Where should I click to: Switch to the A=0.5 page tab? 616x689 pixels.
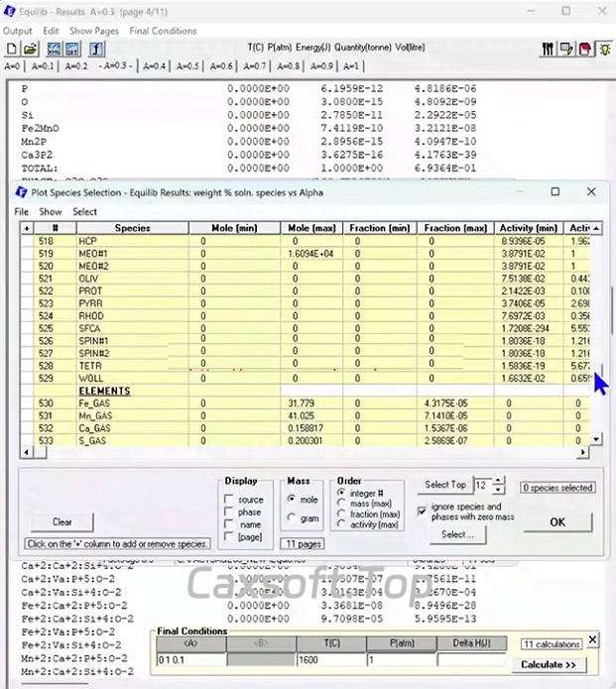coord(186,65)
